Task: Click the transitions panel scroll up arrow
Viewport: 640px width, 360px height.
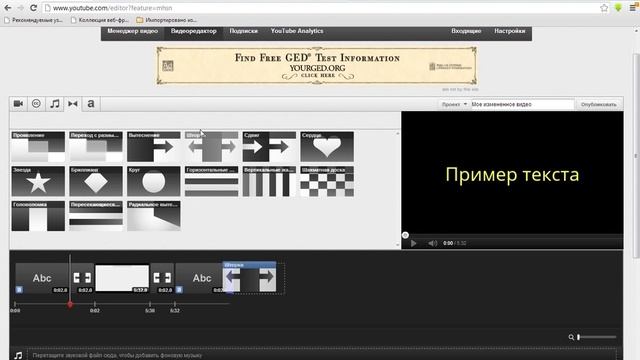Action: [398, 133]
